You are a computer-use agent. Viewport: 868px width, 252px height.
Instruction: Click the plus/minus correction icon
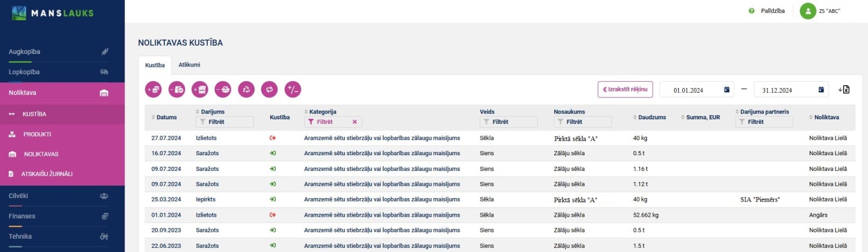(x=293, y=89)
